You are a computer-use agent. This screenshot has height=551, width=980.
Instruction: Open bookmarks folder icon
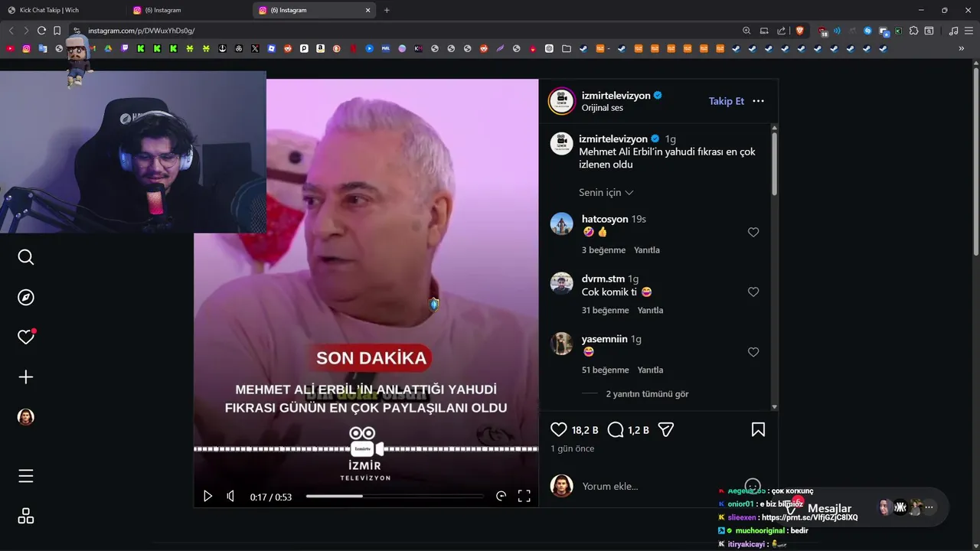click(566, 48)
